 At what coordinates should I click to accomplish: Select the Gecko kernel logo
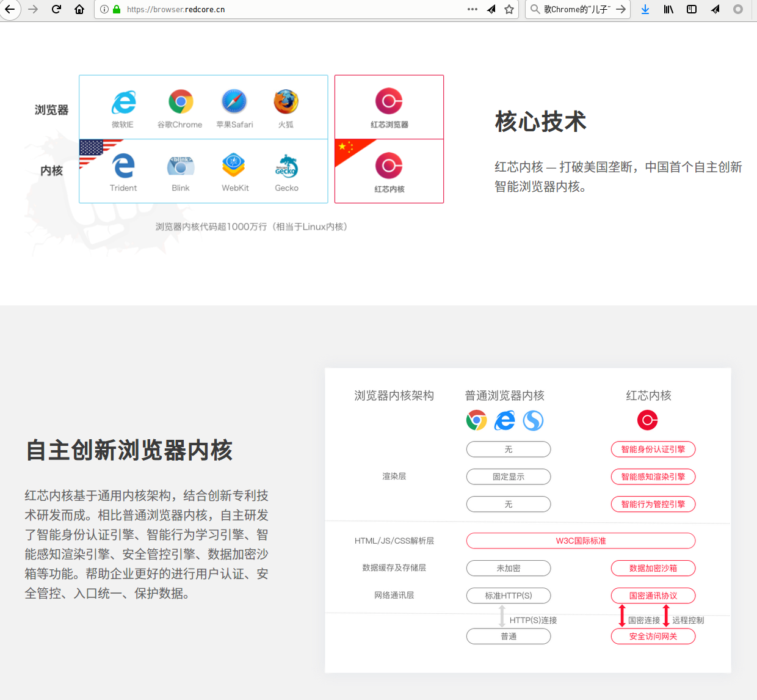(286, 166)
